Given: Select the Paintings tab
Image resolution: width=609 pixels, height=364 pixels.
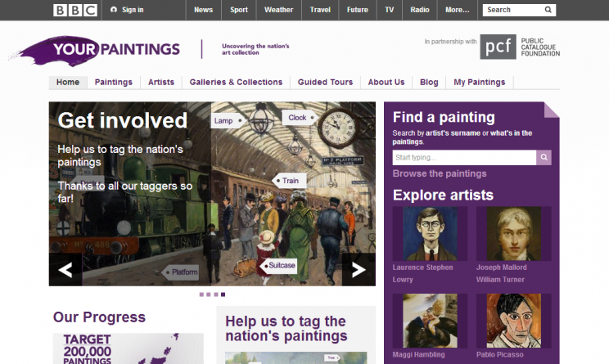Looking at the screenshot, I should click(x=114, y=83).
